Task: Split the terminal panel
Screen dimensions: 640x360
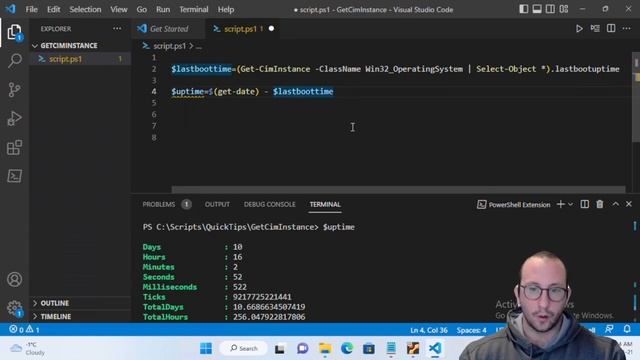Action: (584, 204)
